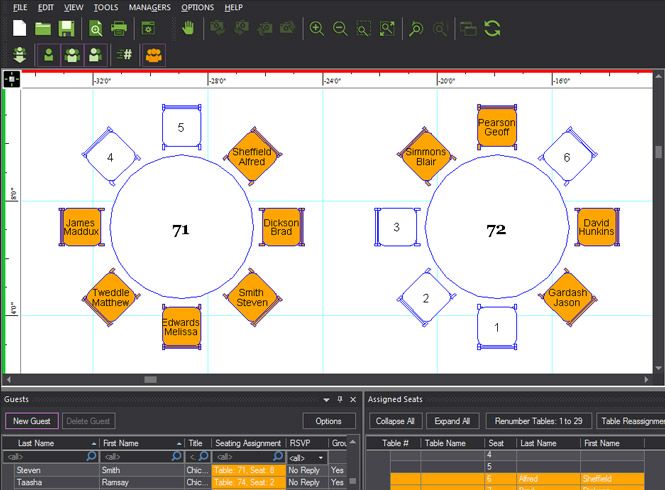This screenshot has width=665, height=490.
Task: Select the Dickson Brad chair
Action: coord(282,227)
